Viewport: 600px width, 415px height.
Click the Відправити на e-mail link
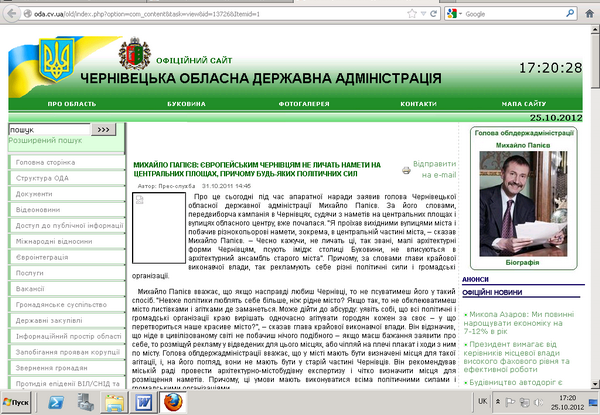[x=434, y=169]
